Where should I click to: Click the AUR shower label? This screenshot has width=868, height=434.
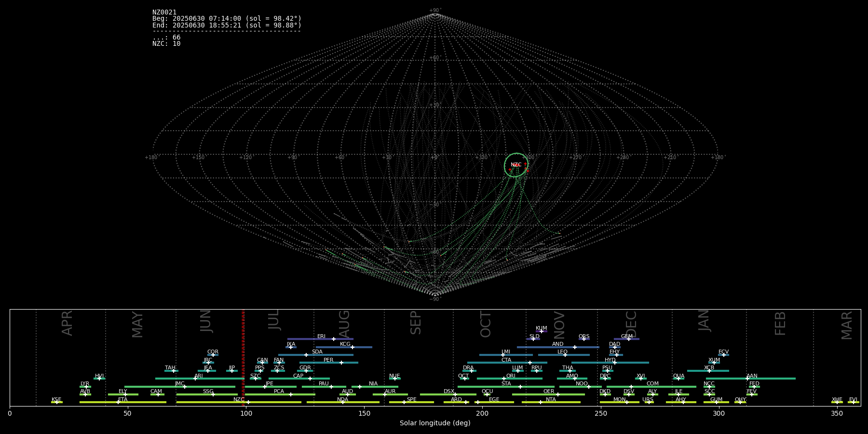click(x=390, y=391)
